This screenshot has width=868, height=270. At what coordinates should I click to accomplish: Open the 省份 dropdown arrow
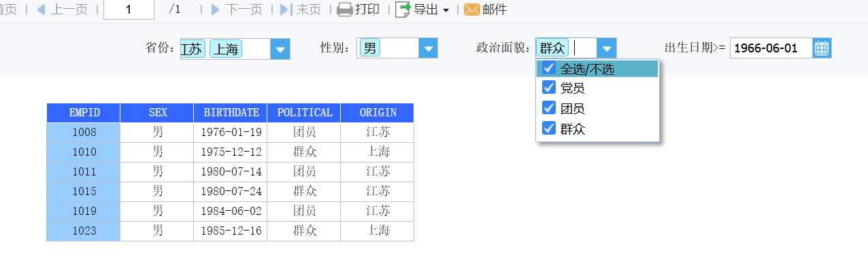pos(280,49)
